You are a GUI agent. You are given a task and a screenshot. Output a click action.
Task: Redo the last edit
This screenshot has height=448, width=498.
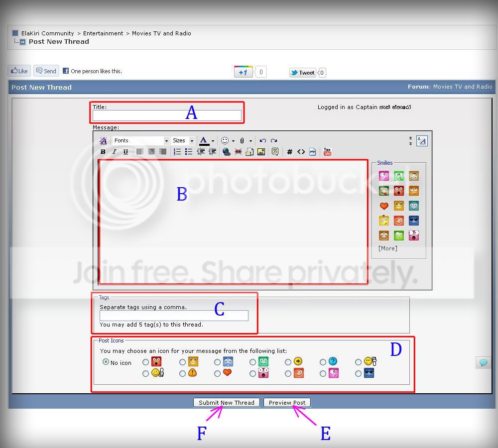click(274, 140)
